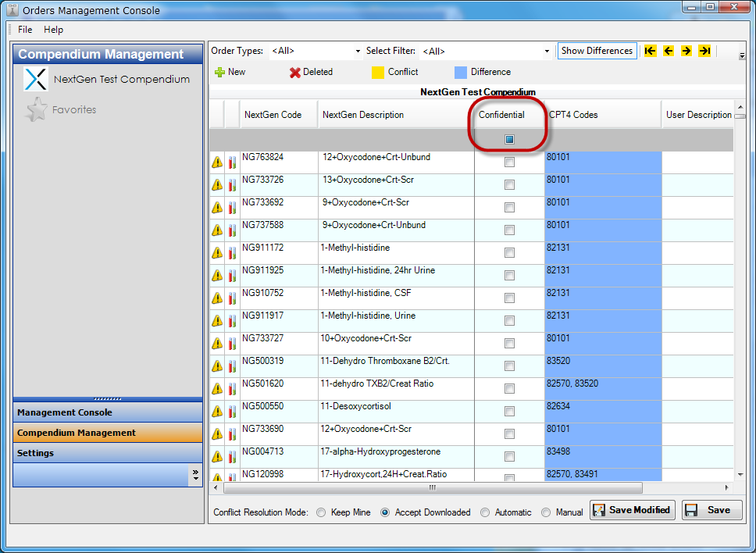Click test tube icon for row NG733690
The height and width of the screenshot is (553, 756).
coord(233,434)
